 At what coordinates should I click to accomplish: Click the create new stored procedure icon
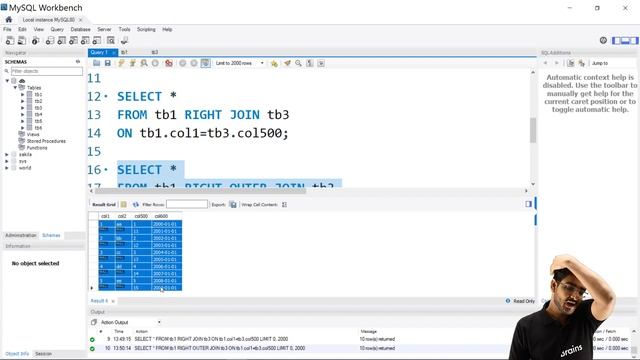(85, 40)
